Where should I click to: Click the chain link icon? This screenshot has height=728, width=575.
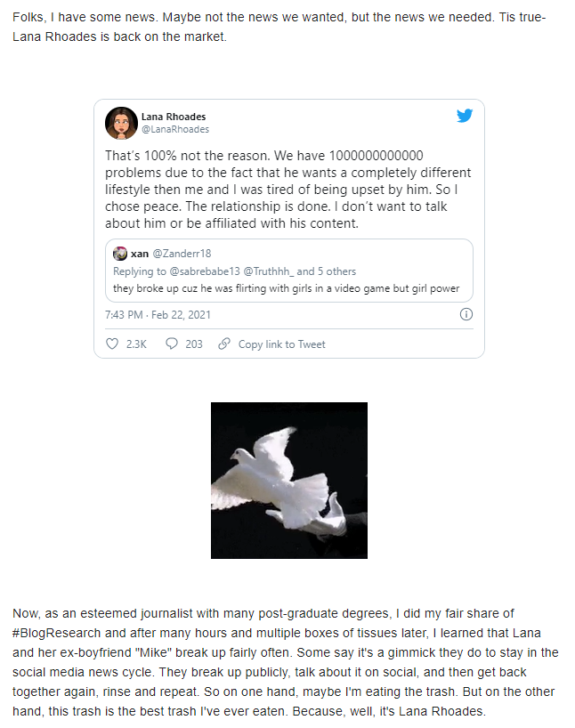pos(224,344)
